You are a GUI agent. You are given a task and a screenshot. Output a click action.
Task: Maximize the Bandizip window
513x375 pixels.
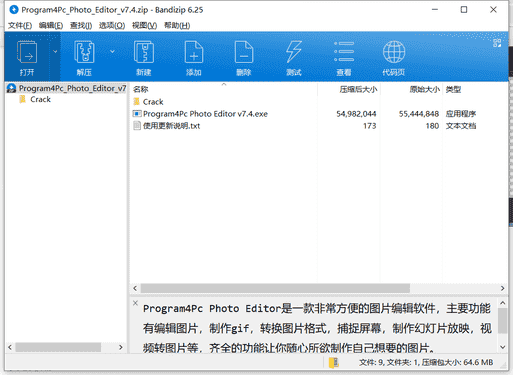point(464,10)
